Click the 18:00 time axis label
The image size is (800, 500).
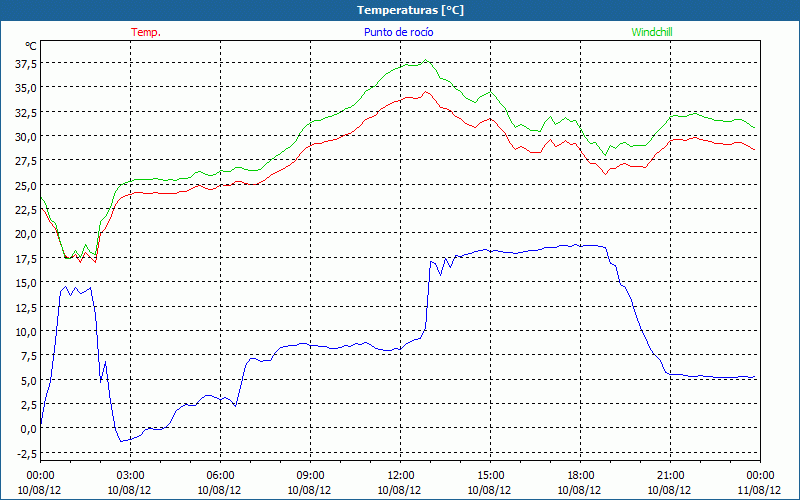pyautogui.click(x=581, y=476)
